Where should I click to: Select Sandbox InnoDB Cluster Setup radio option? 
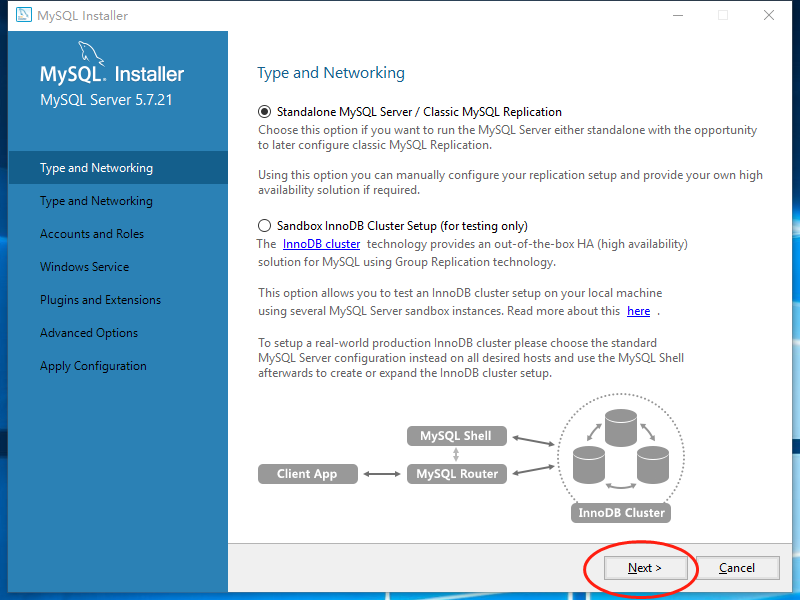tap(264, 226)
